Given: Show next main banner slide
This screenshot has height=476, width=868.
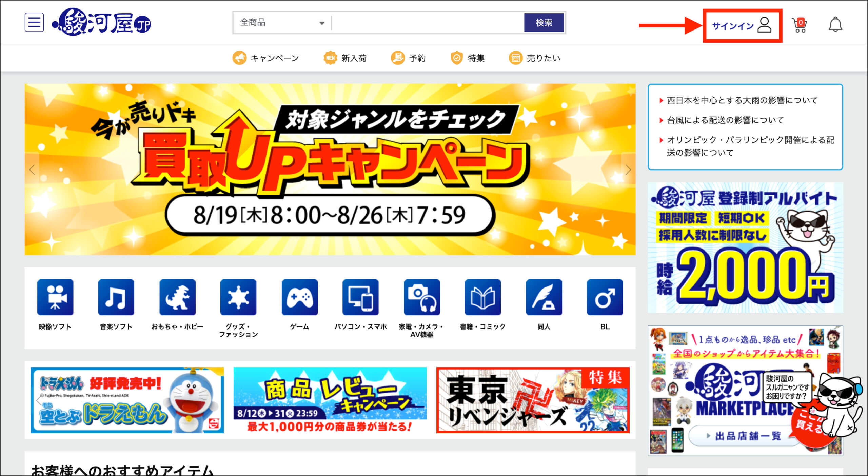Looking at the screenshot, I should (628, 170).
